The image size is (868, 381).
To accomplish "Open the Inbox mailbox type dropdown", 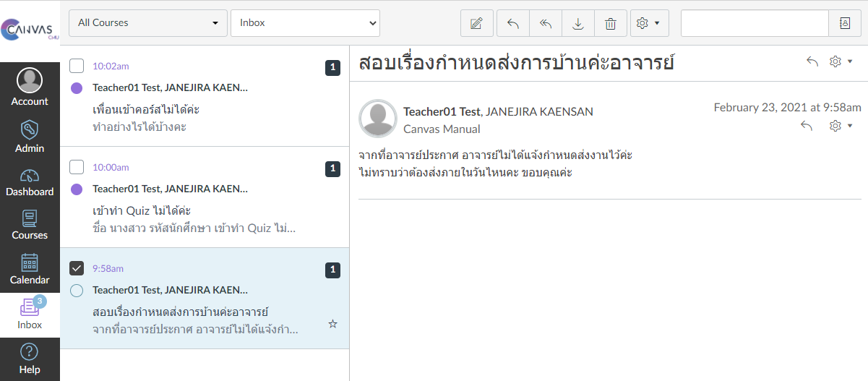I will (305, 23).
